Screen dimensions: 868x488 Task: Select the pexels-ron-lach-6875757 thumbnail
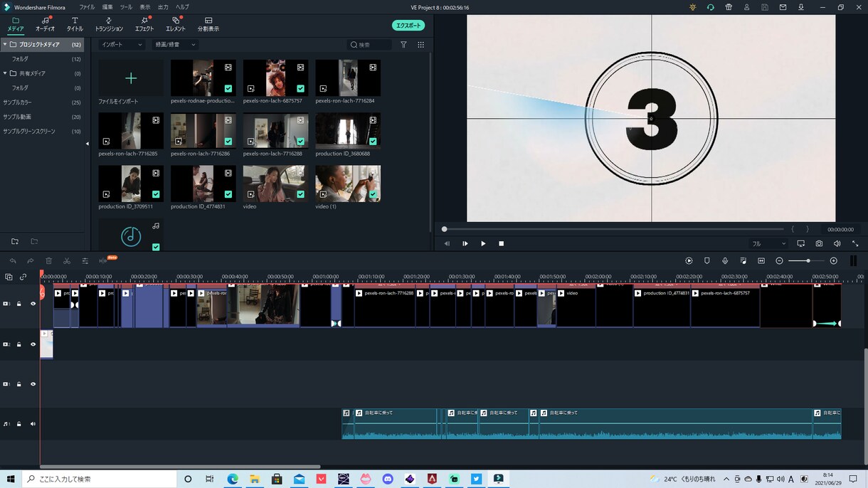[x=275, y=78]
